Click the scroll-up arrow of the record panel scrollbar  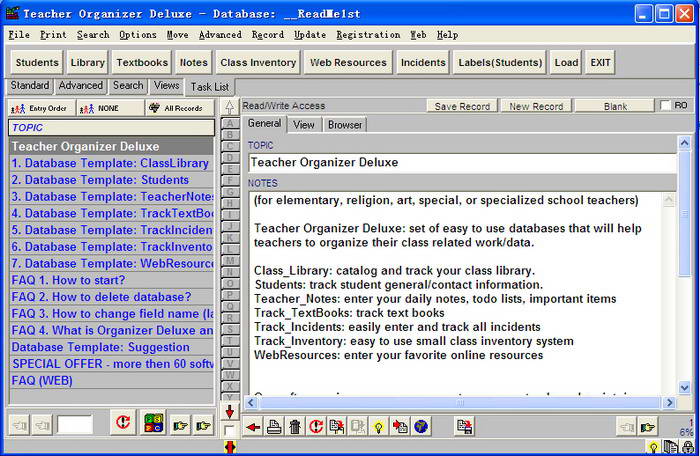pyautogui.click(x=684, y=143)
